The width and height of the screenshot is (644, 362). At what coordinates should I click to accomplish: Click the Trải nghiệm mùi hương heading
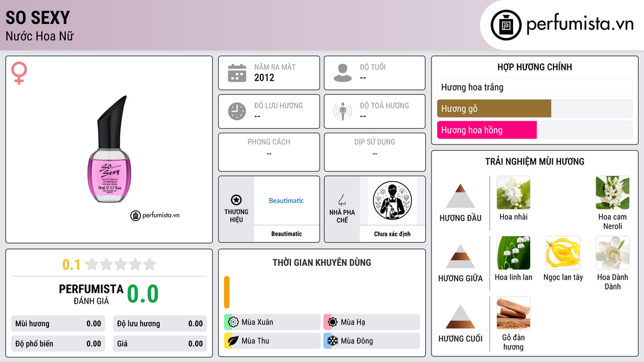(535, 162)
